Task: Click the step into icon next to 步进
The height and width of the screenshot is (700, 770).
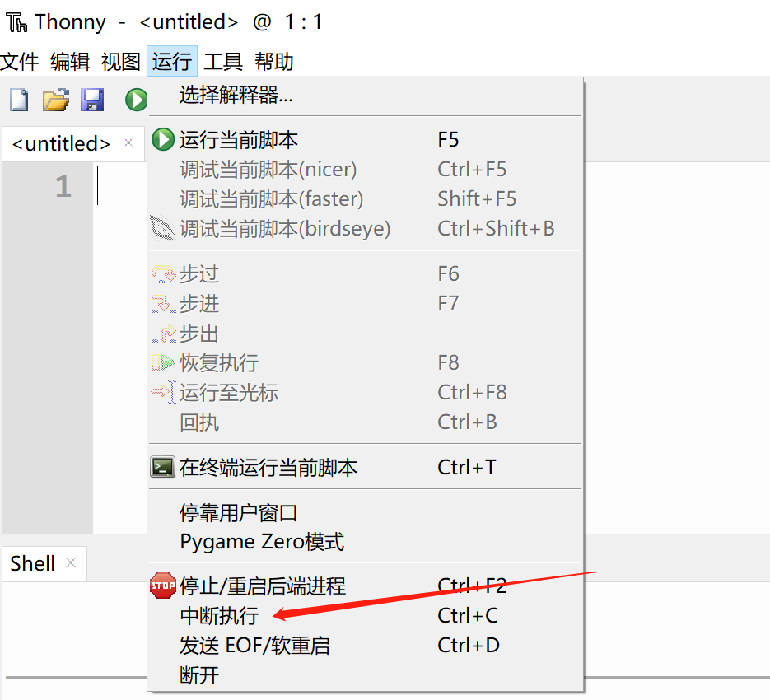Action: click(163, 304)
